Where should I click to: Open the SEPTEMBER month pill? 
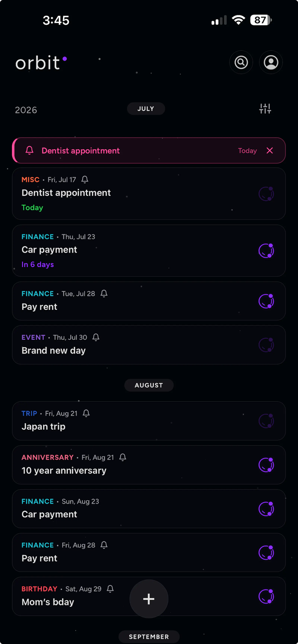pos(149,637)
